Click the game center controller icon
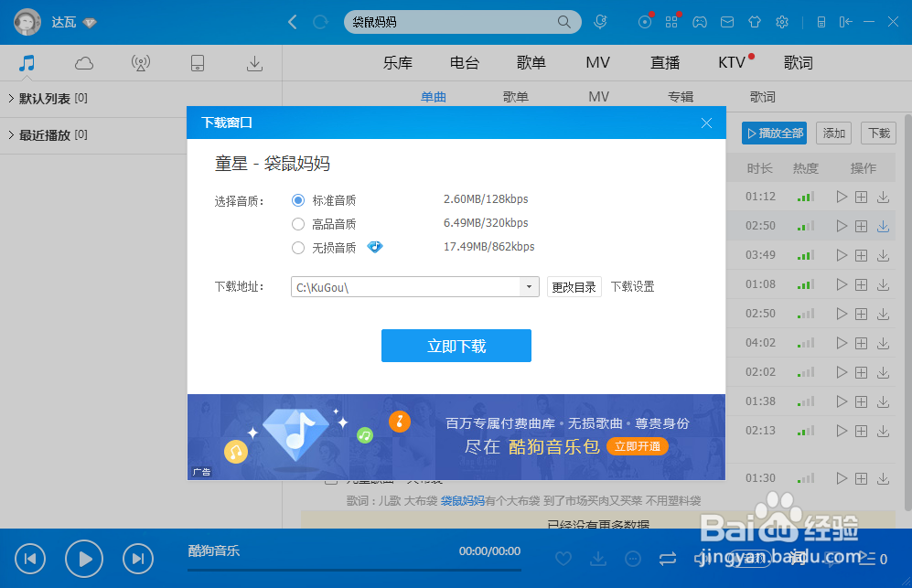912x588 pixels. coord(700,22)
